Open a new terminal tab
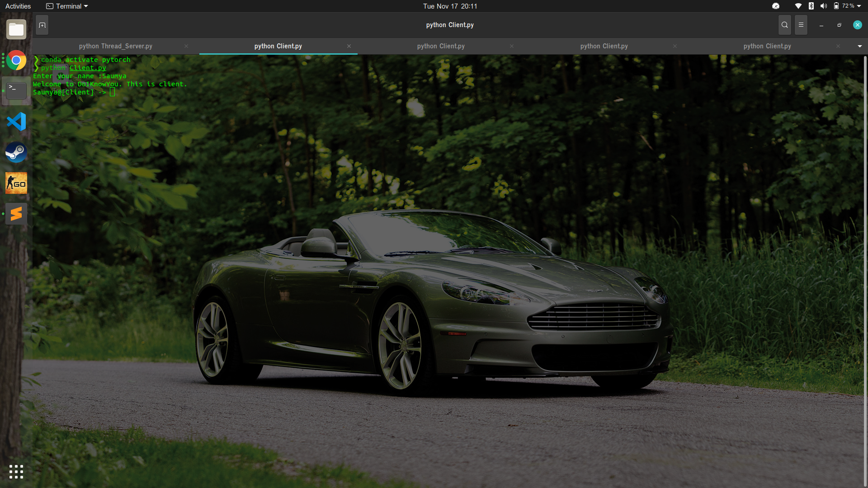The width and height of the screenshot is (868, 488). pyautogui.click(x=42, y=25)
